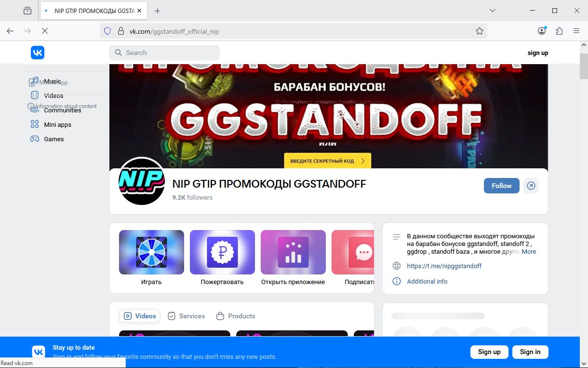Click the Играть wheel app tile

[151, 258]
